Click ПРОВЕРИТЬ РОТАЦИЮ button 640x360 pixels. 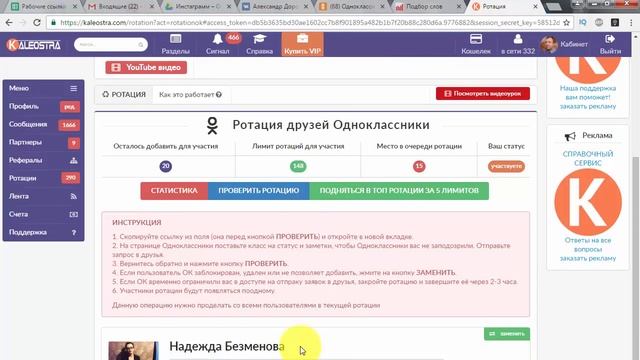click(258, 191)
